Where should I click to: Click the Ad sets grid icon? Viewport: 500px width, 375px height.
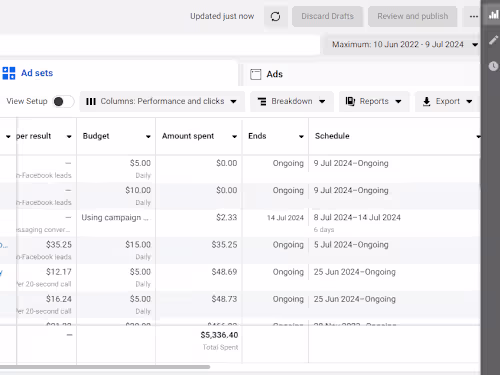9,73
